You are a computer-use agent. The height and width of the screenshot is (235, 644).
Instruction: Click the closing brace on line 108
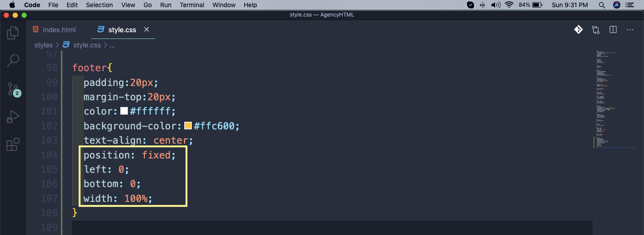75,213
